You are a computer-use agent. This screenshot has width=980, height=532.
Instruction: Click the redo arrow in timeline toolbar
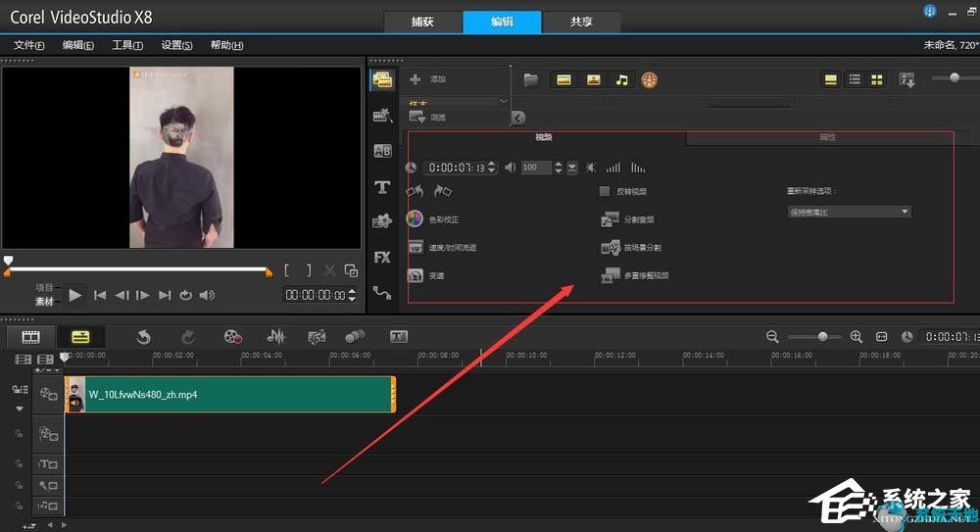187,338
